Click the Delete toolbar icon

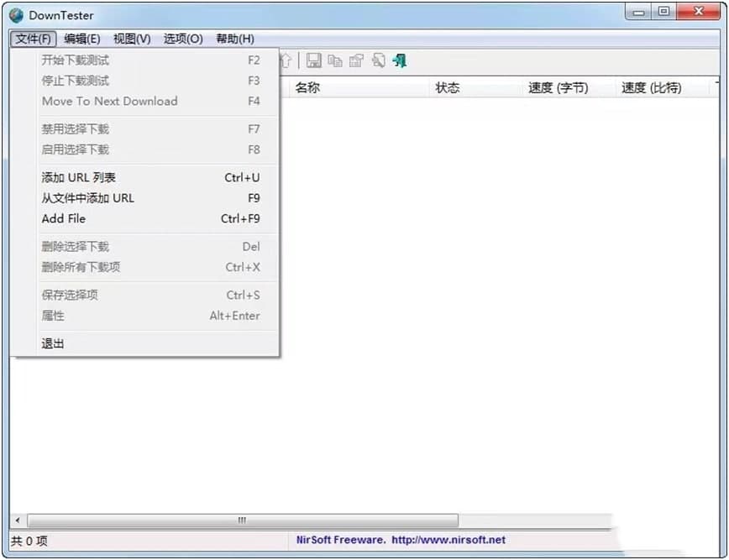point(378,60)
